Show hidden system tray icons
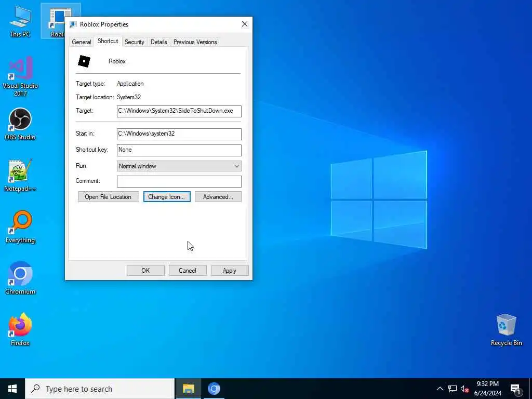The width and height of the screenshot is (532, 399). pyautogui.click(x=440, y=389)
